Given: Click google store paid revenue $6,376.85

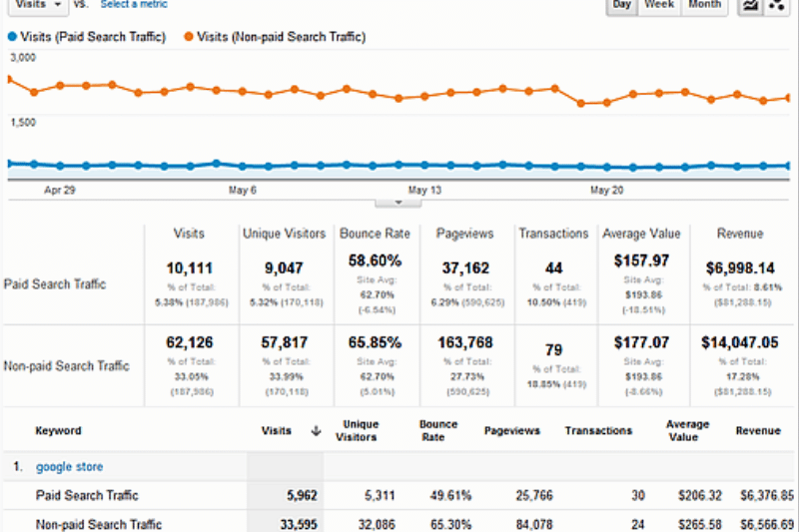Looking at the screenshot, I should click(x=767, y=495).
